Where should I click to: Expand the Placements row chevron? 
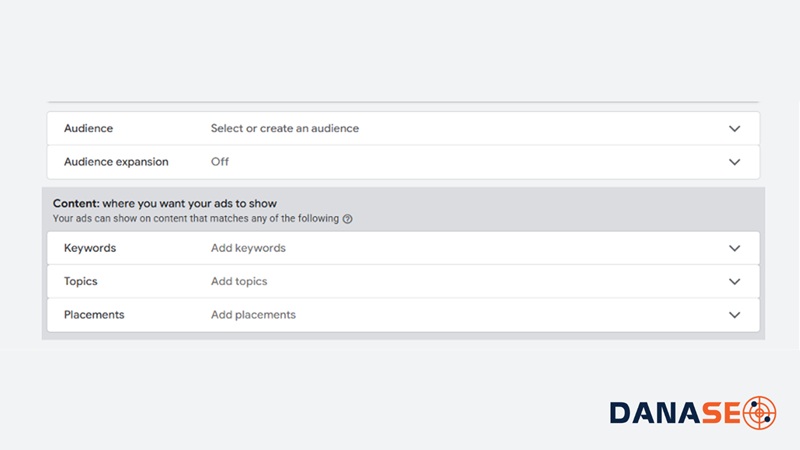(734, 315)
